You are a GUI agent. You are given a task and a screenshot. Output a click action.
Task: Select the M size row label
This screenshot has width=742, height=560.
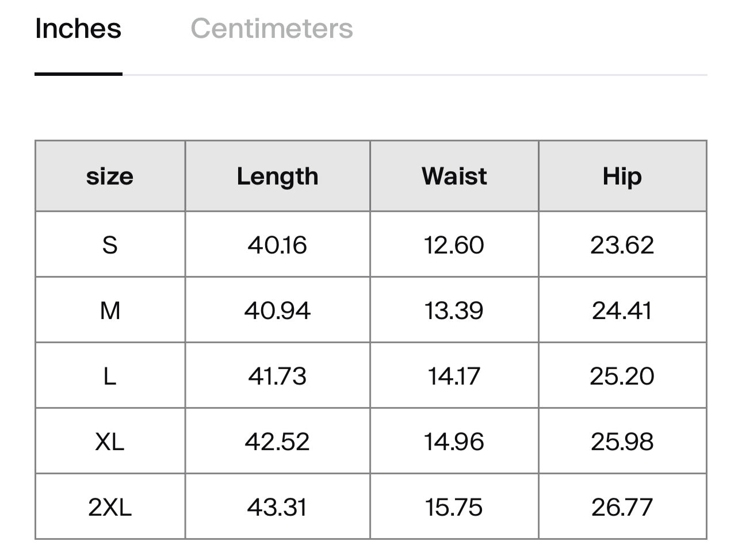pos(110,310)
